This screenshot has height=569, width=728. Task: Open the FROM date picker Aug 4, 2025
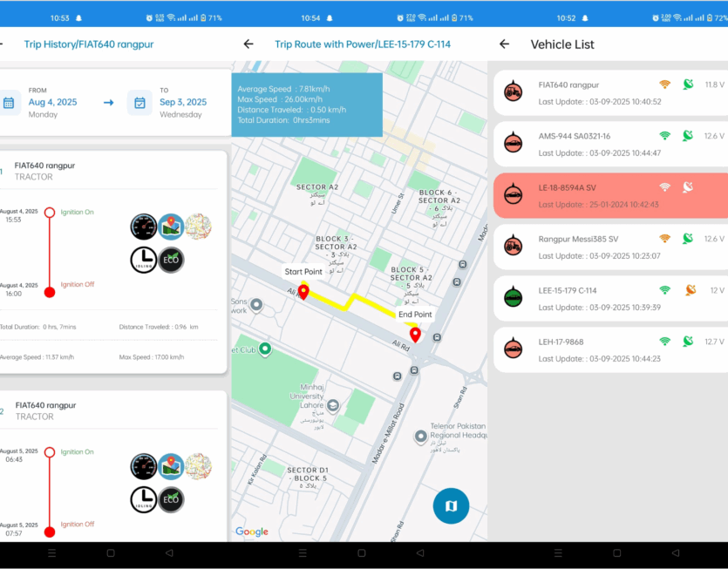52,102
